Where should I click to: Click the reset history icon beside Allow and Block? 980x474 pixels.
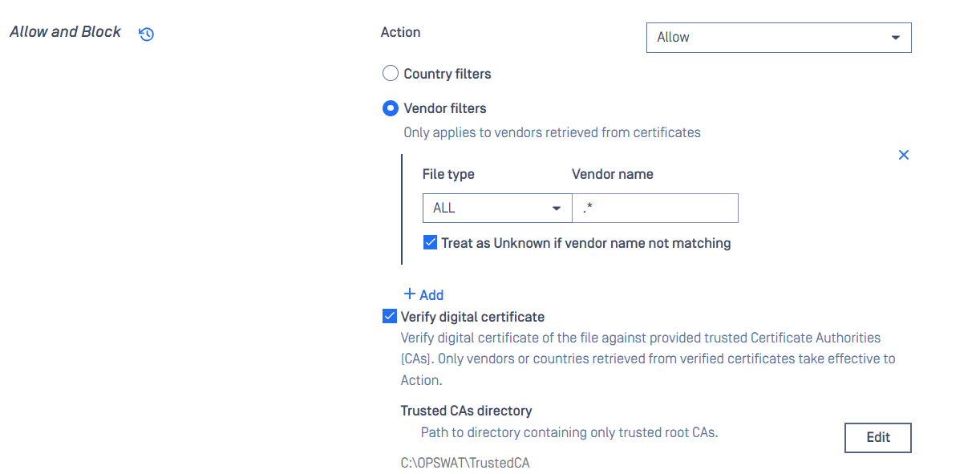[x=146, y=34]
